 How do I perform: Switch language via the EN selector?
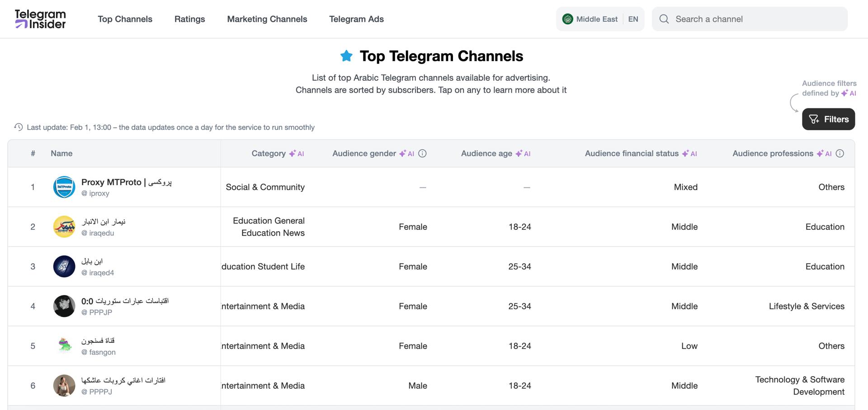(x=633, y=19)
